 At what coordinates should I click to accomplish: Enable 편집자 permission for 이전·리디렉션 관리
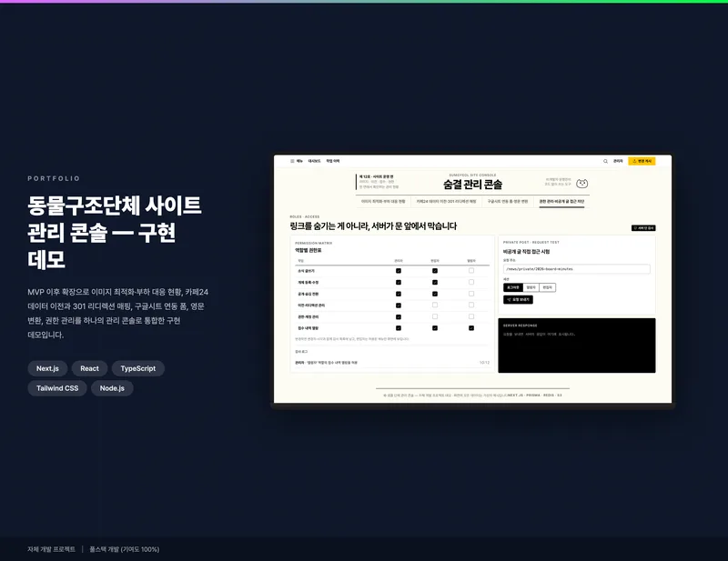coord(435,306)
